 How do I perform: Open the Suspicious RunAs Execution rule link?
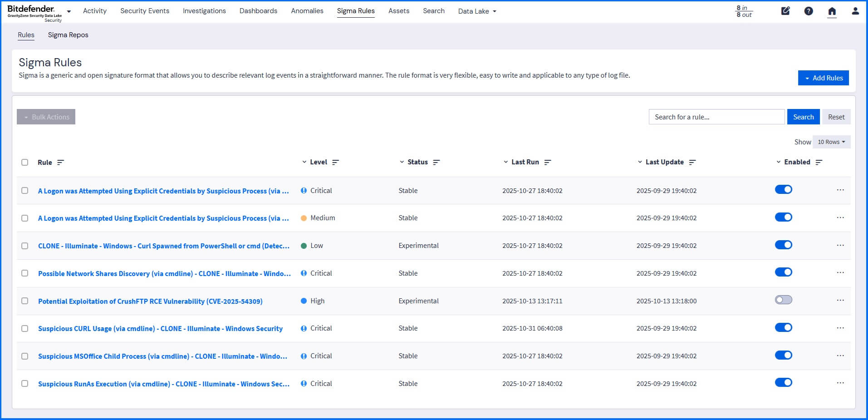pos(163,384)
